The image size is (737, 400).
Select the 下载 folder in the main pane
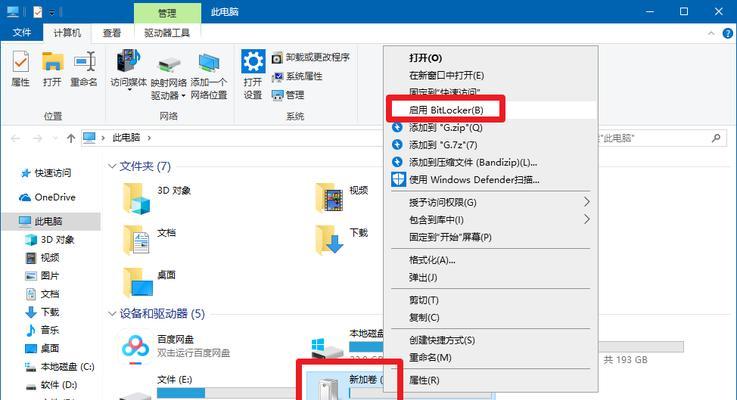(342, 240)
